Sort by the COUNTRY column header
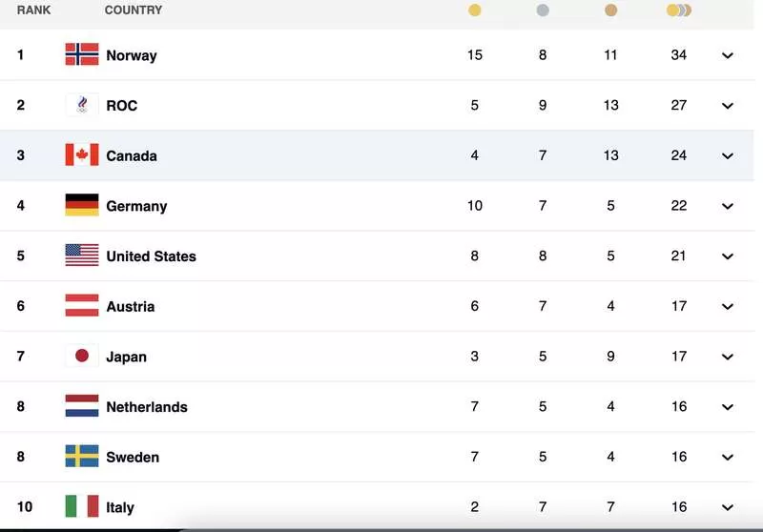 tap(134, 10)
